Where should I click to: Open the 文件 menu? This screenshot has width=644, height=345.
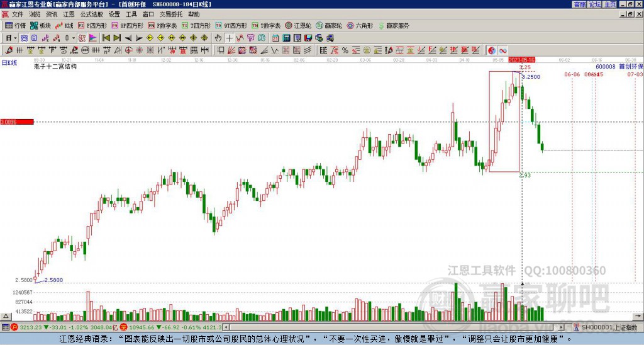[18, 14]
